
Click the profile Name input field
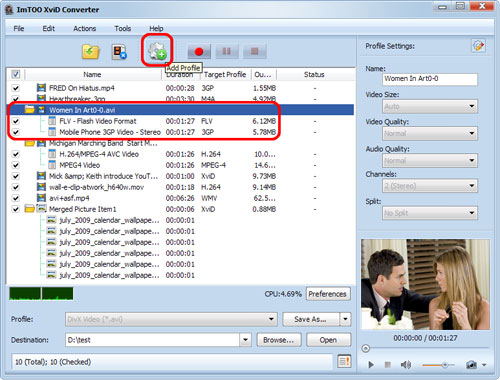(x=430, y=79)
